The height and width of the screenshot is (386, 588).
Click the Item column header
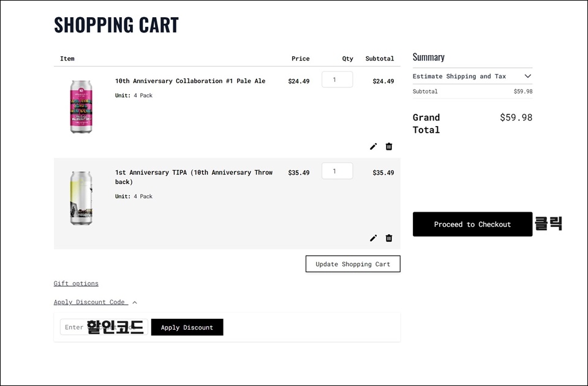pyautogui.click(x=67, y=59)
